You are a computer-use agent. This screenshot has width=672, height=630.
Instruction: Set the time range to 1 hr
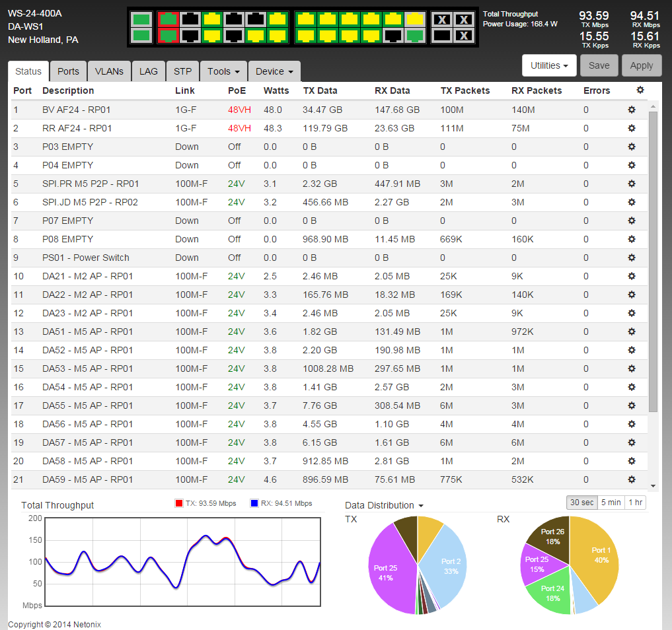pos(635,503)
